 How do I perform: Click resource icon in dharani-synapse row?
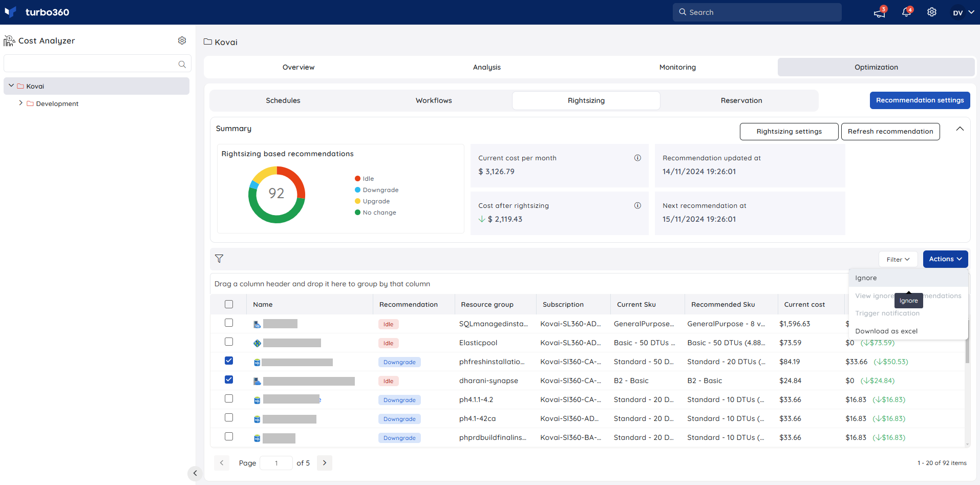coord(257,381)
